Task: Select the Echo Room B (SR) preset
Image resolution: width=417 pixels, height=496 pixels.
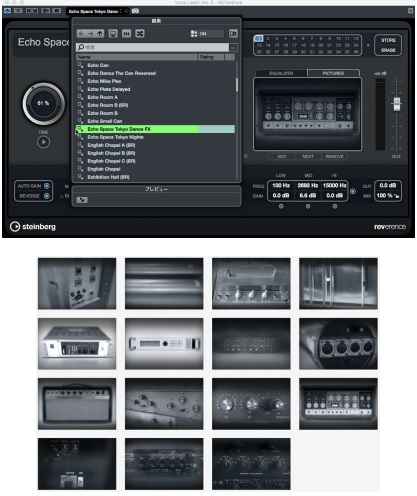Action: coord(155,105)
